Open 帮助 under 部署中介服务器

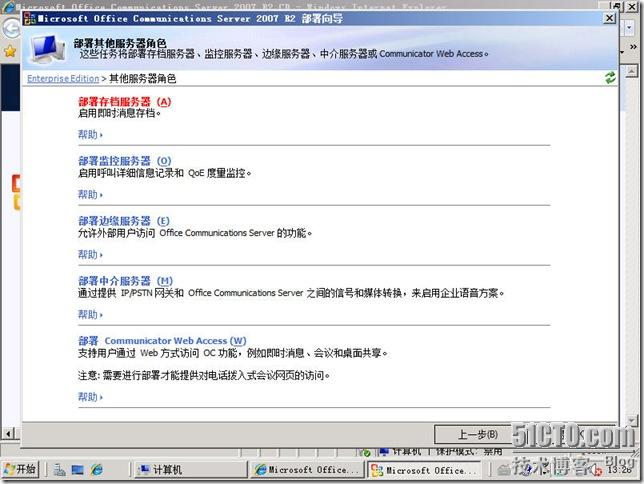[x=90, y=314]
